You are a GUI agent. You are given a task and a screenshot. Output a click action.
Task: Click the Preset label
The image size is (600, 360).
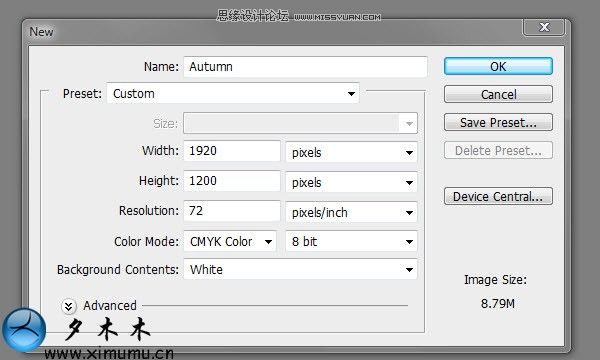coord(82,94)
